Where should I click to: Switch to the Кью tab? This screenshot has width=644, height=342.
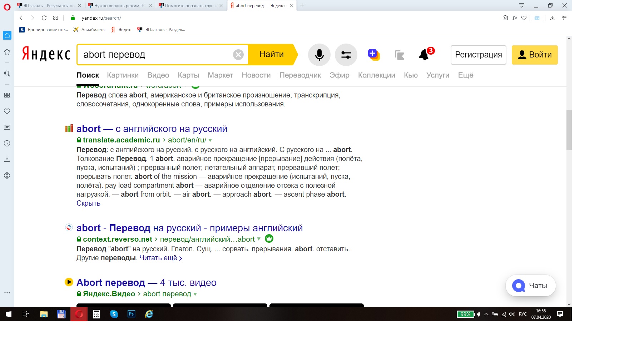point(411,75)
